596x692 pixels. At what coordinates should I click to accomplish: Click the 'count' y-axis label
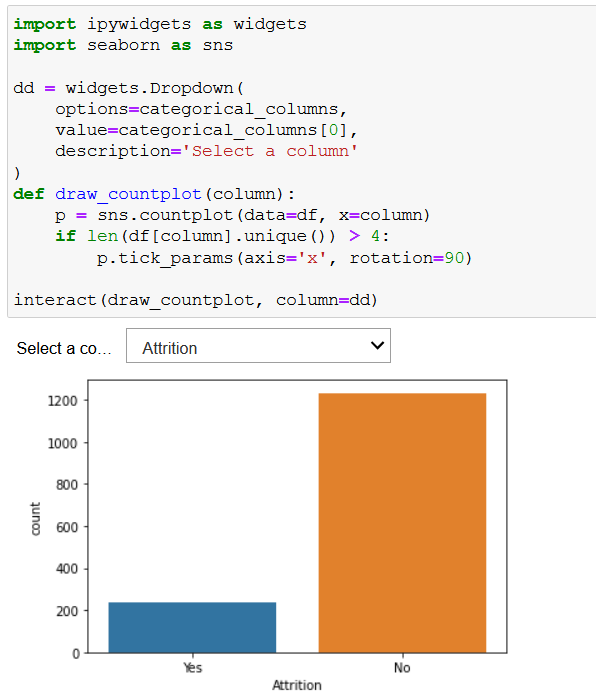tap(35, 519)
